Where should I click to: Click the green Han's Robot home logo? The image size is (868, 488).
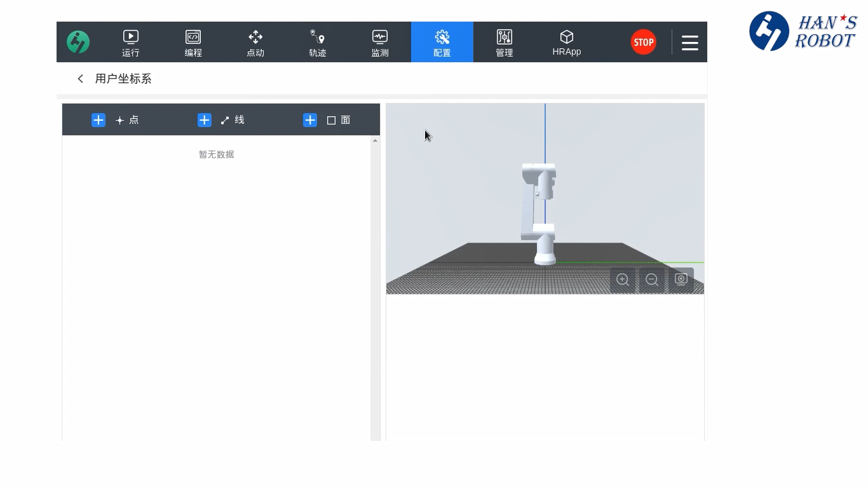[x=78, y=42]
